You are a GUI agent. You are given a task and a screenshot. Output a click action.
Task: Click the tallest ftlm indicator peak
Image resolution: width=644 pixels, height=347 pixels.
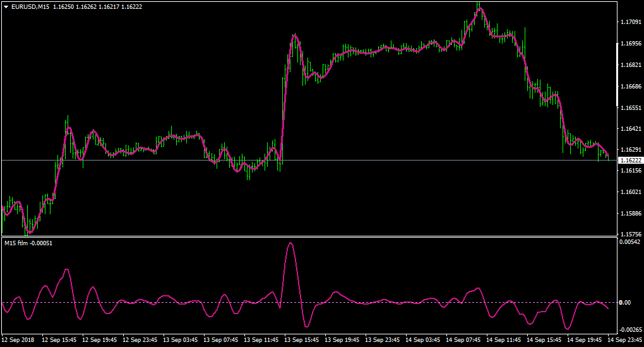tap(291, 243)
